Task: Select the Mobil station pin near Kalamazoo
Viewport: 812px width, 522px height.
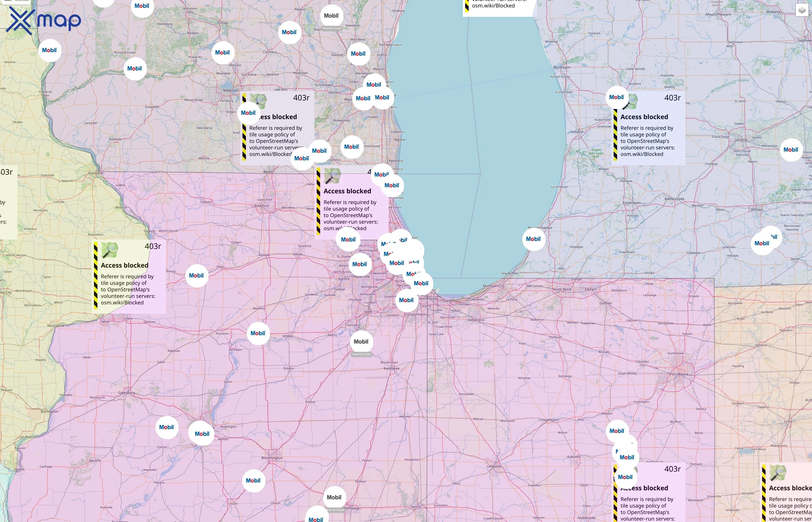Action: [533, 239]
